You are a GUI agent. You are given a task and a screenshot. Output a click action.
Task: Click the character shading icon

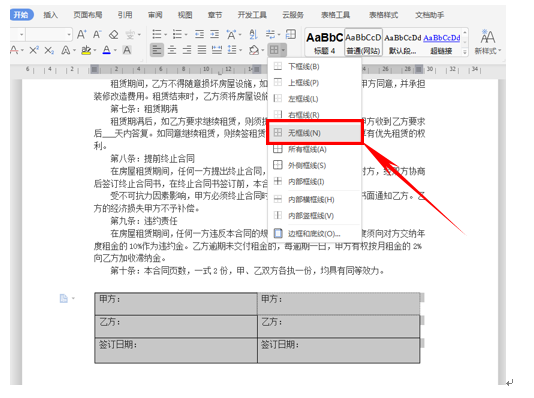point(127,50)
